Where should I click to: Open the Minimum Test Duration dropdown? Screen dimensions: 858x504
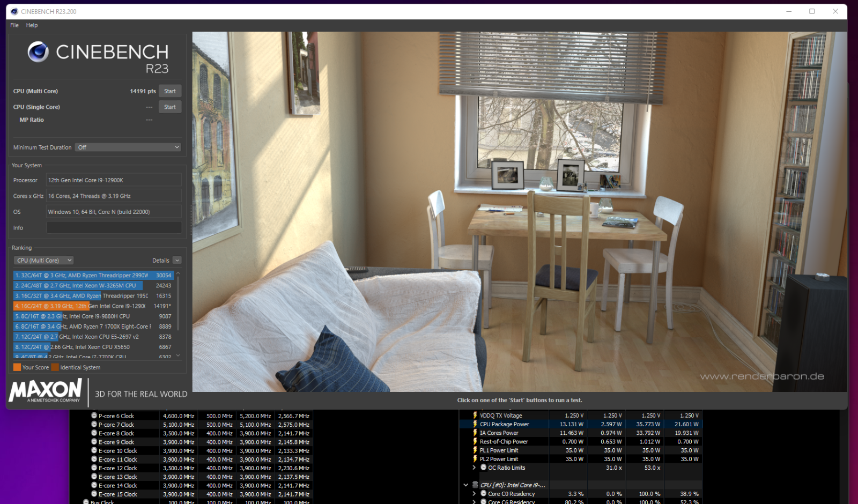pyautogui.click(x=128, y=147)
